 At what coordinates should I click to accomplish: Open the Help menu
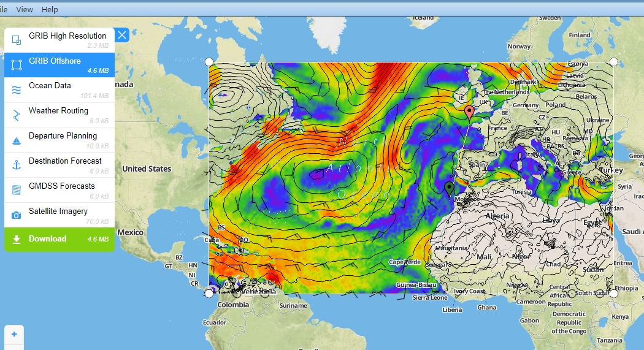tap(50, 9)
